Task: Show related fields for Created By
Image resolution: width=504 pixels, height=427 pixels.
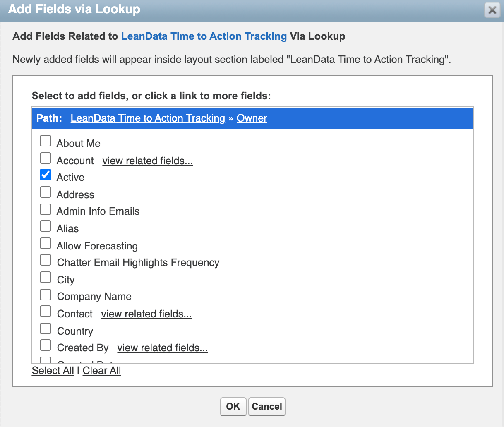Action: (163, 348)
